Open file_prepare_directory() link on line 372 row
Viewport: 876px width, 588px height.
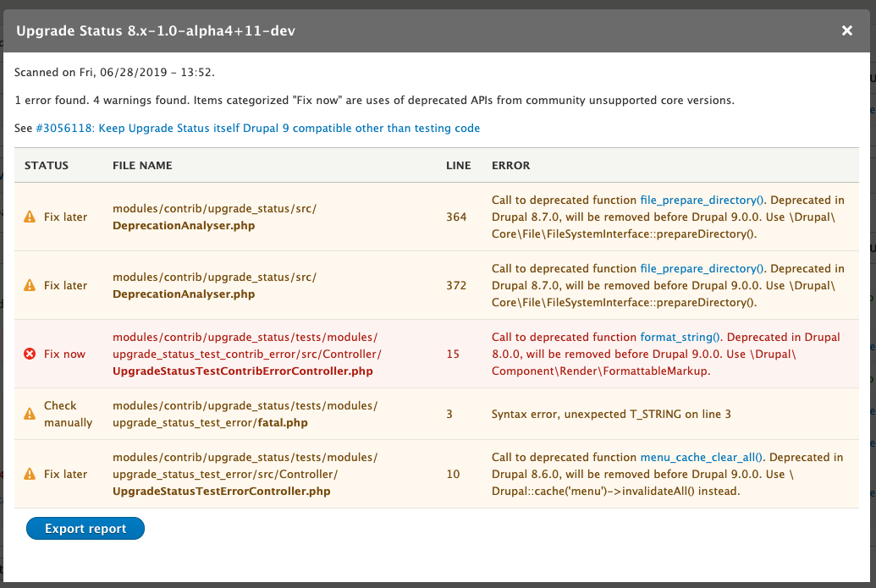pyautogui.click(x=702, y=268)
